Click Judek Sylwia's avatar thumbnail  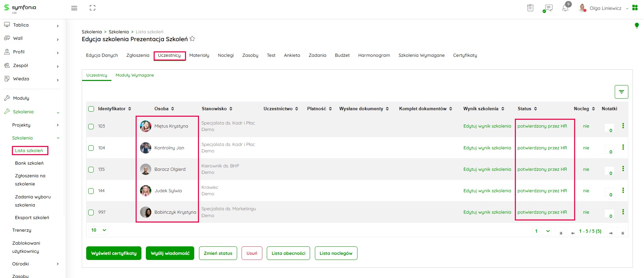click(x=145, y=191)
